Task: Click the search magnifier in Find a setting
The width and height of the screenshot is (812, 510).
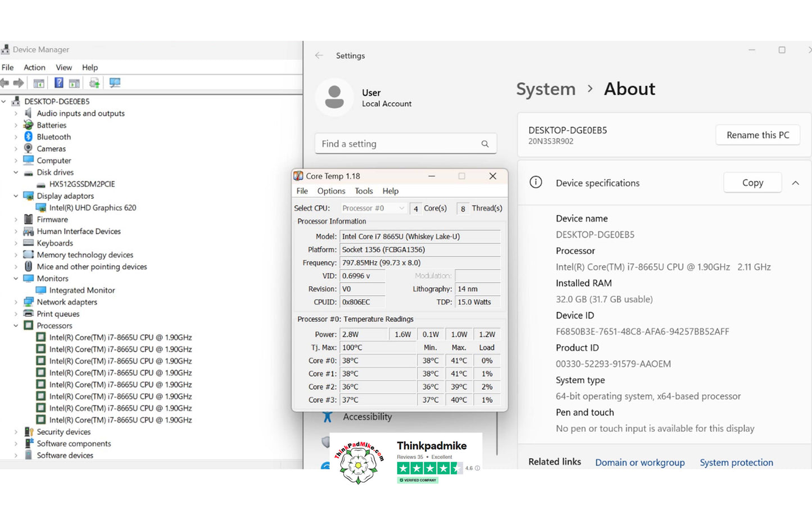Action: [x=485, y=144]
